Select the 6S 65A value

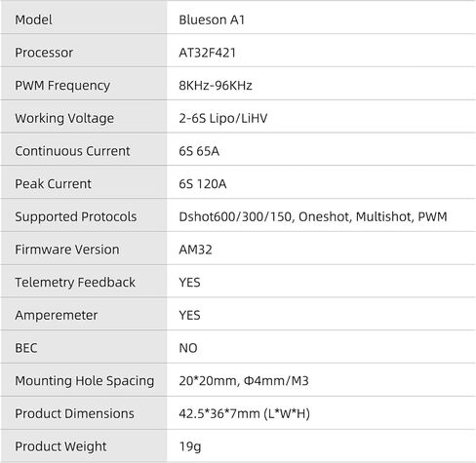click(199, 151)
